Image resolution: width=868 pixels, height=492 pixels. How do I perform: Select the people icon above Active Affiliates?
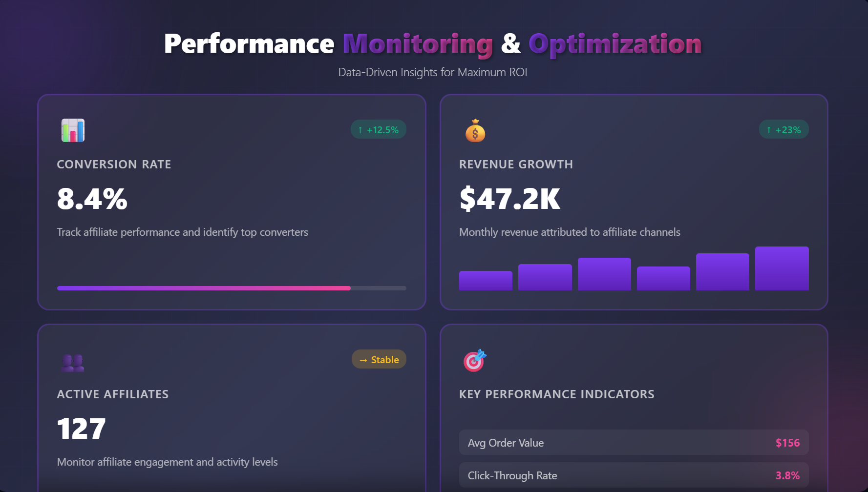pyautogui.click(x=73, y=363)
